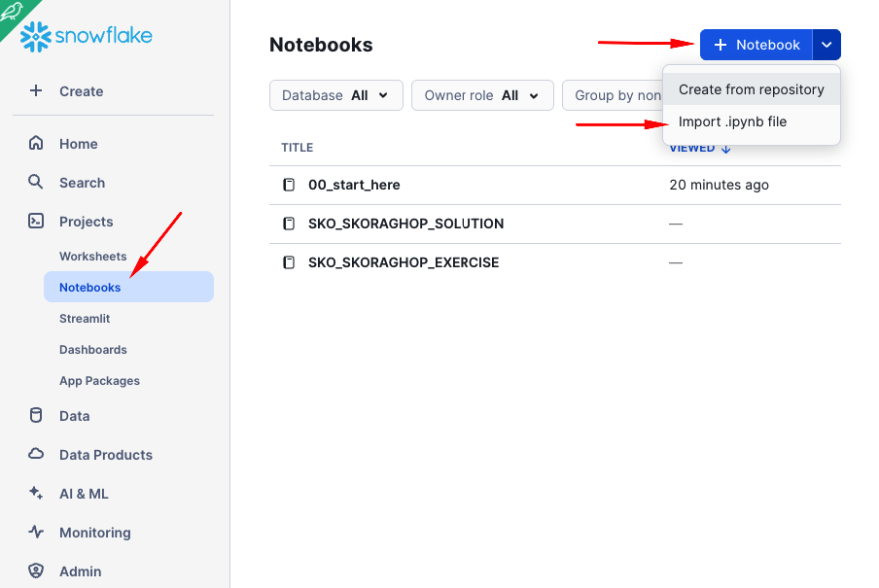Image resolution: width=879 pixels, height=588 pixels.
Task: Click the Monitoring pulse icon
Action: (36, 533)
